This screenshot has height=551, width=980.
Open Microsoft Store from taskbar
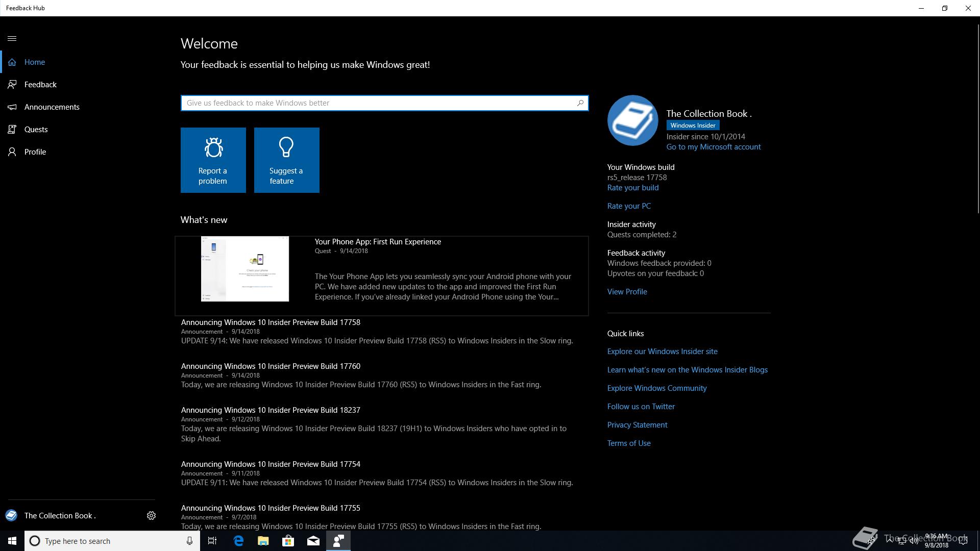point(288,541)
